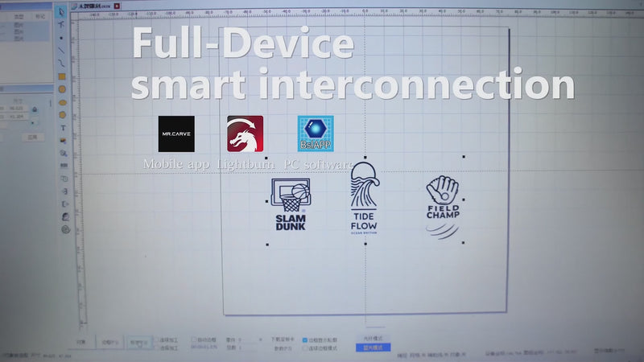Viewport: 644px width, 362px height.
Task: Pick the orange rectangle shape tool
Action: [x=63, y=76]
